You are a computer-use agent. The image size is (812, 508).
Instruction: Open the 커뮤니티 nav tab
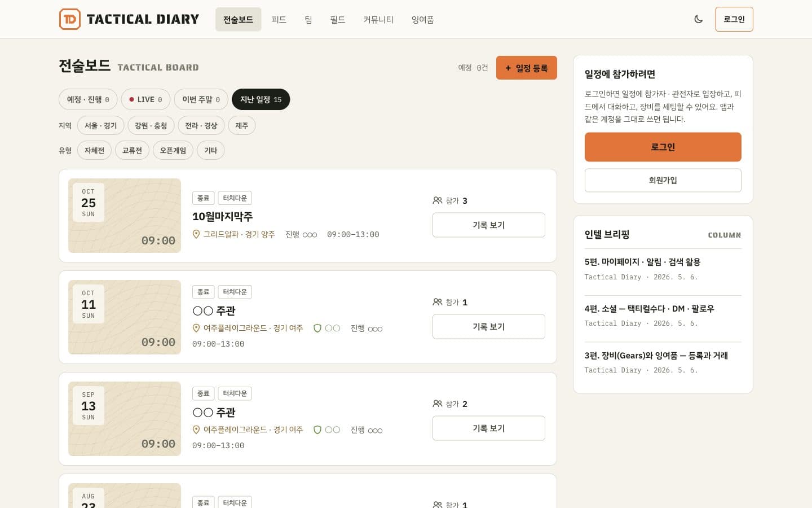point(378,19)
